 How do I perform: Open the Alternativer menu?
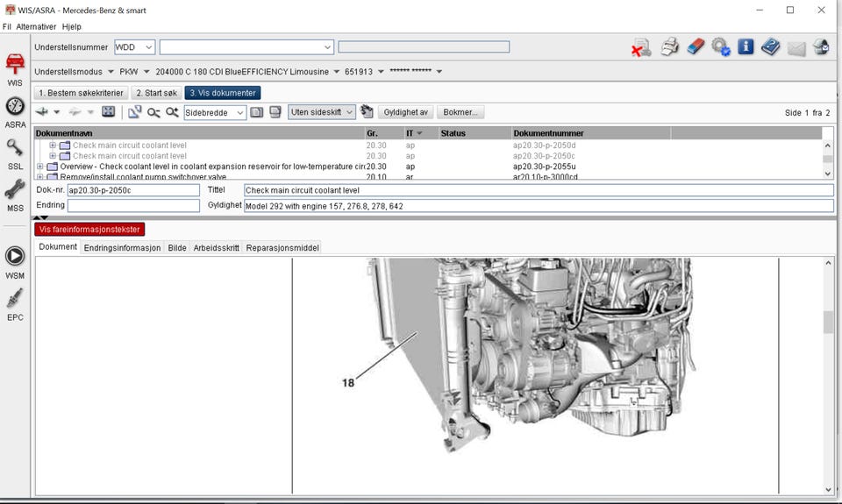36,26
